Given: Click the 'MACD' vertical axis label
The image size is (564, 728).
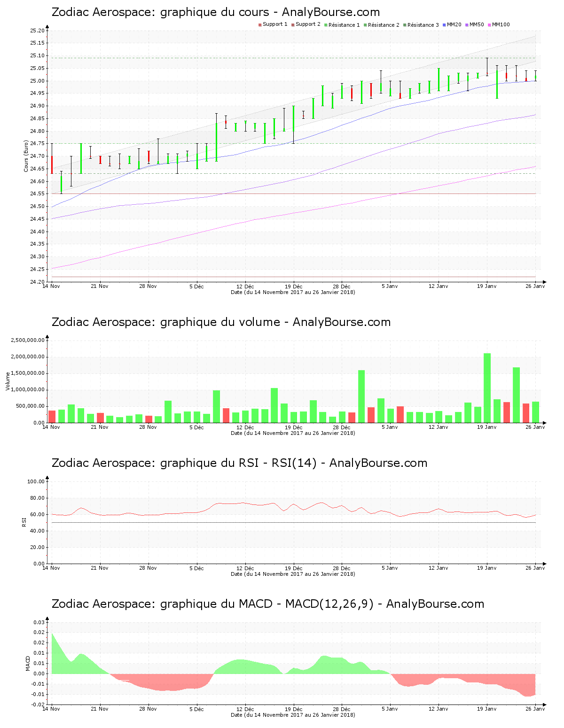Looking at the screenshot, I should click(x=28, y=663).
